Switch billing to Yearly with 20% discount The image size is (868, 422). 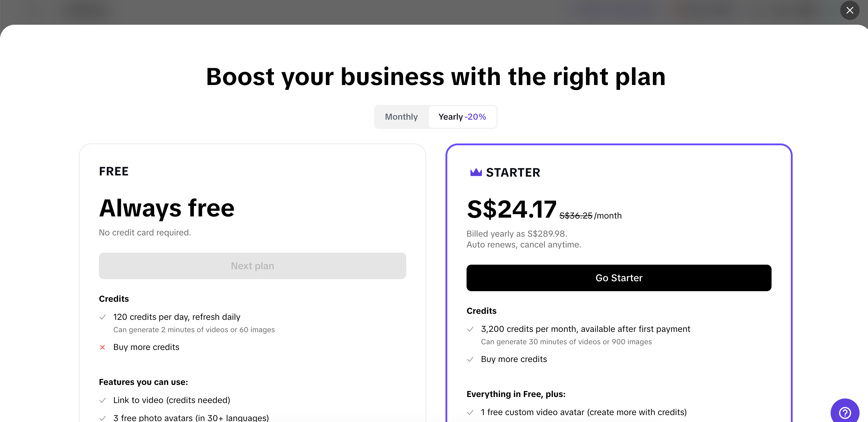click(462, 117)
